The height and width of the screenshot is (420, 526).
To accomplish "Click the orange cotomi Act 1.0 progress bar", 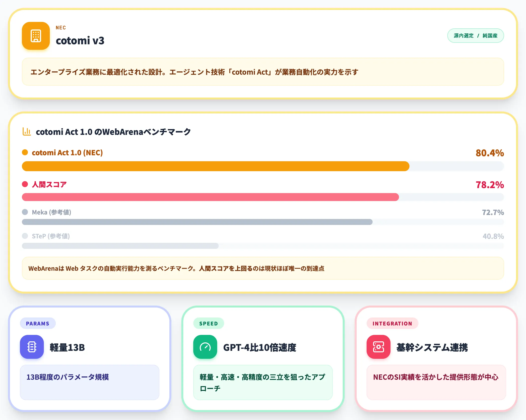I will point(216,166).
